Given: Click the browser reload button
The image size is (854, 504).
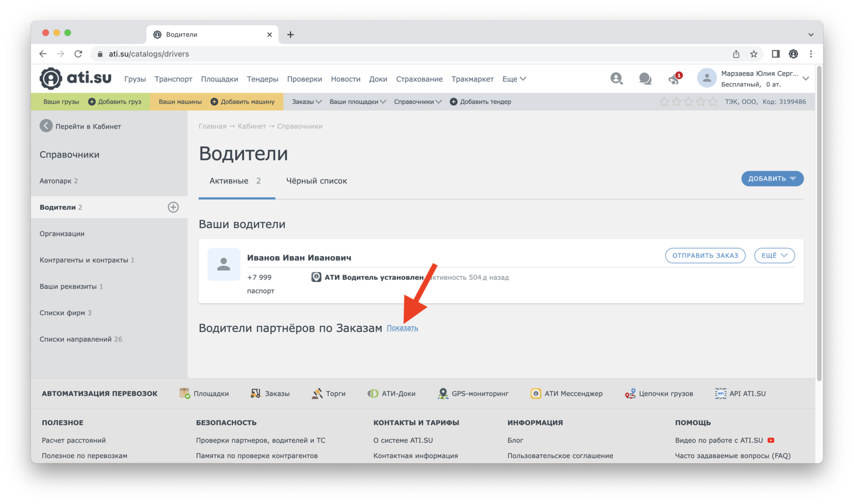Looking at the screenshot, I should point(78,54).
